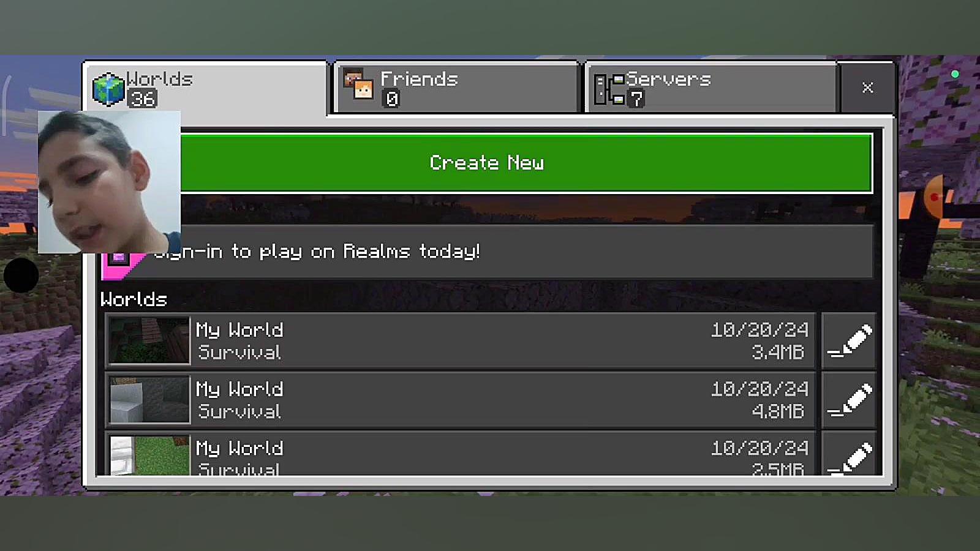
Task: Select the Worlds tab showing 36
Action: click(x=206, y=88)
